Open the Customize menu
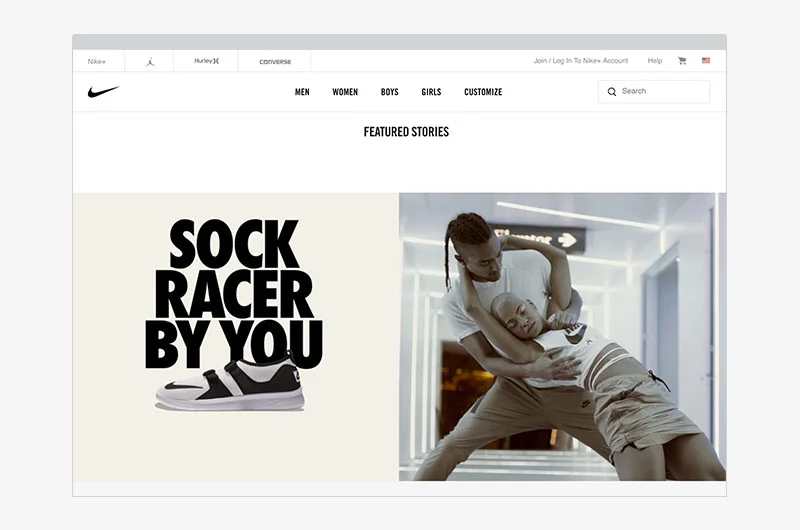The width and height of the screenshot is (800, 530). click(x=483, y=92)
